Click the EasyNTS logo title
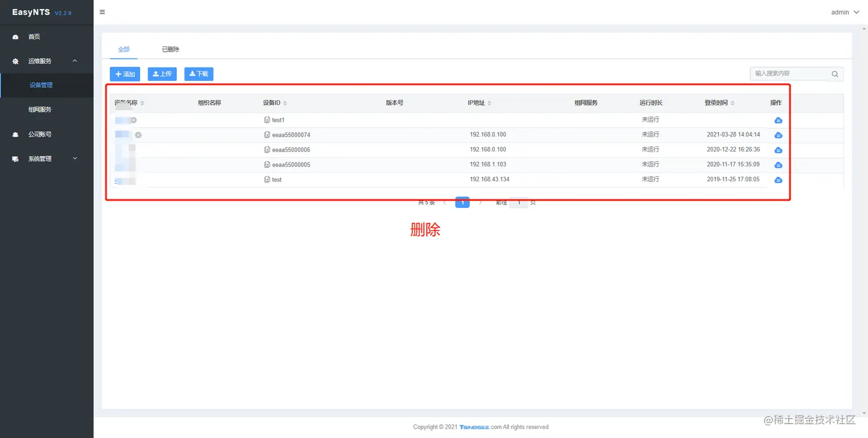 31,12
